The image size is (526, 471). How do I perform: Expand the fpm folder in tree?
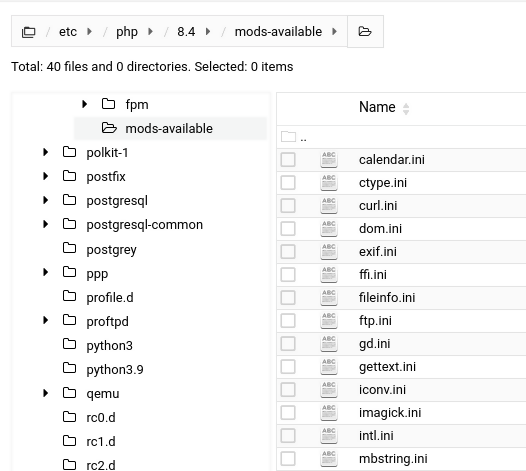point(85,104)
